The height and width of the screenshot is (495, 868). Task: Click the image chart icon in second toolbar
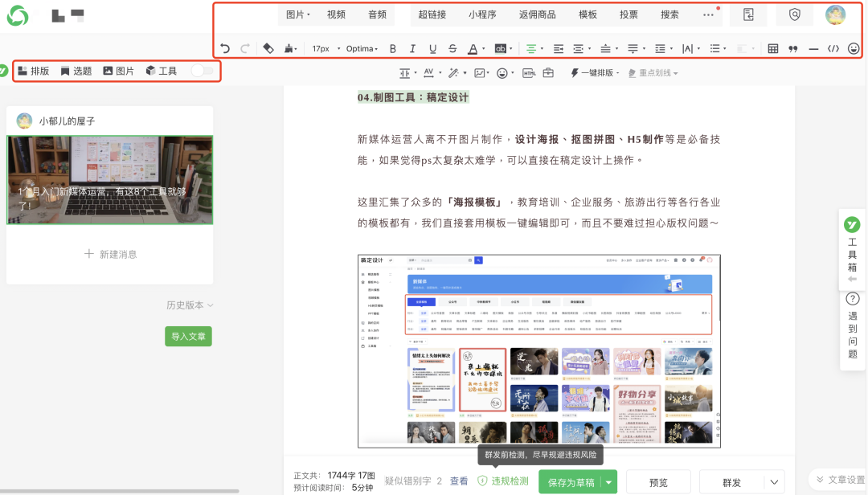(479, 72)
